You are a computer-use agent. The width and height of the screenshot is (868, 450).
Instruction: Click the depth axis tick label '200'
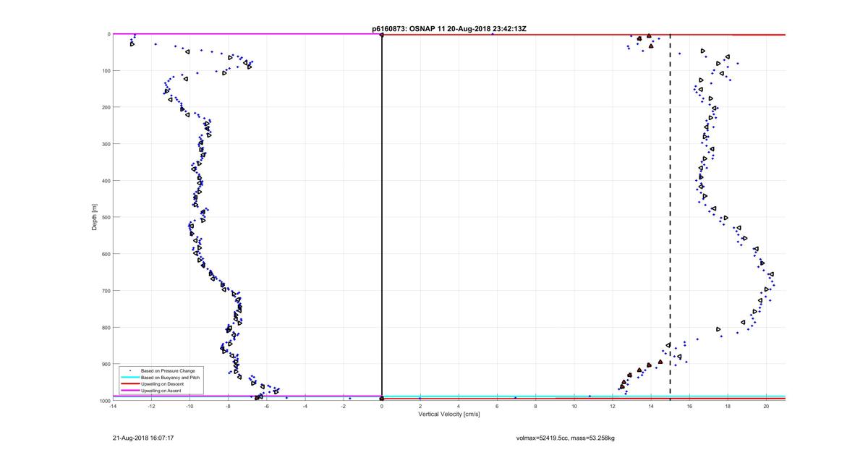[106, 107]
